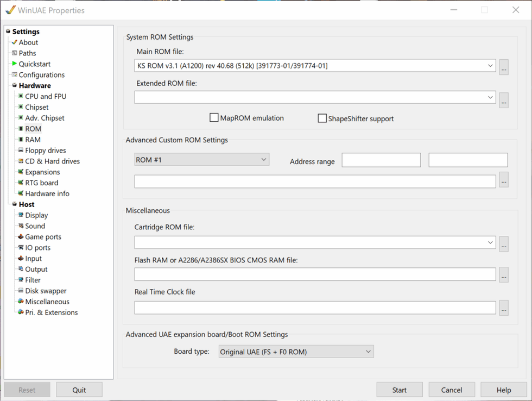
Task: Click the About checkmark icon in tree
Action: click(x=14, y=42)
